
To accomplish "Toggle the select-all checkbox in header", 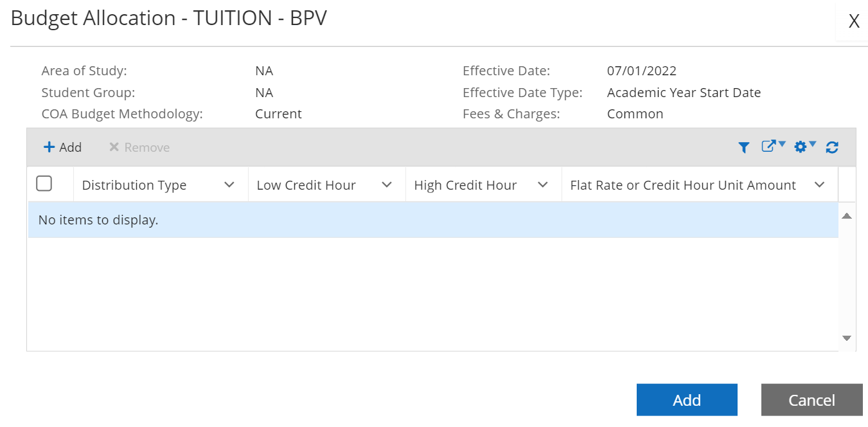I will (44, 184).
